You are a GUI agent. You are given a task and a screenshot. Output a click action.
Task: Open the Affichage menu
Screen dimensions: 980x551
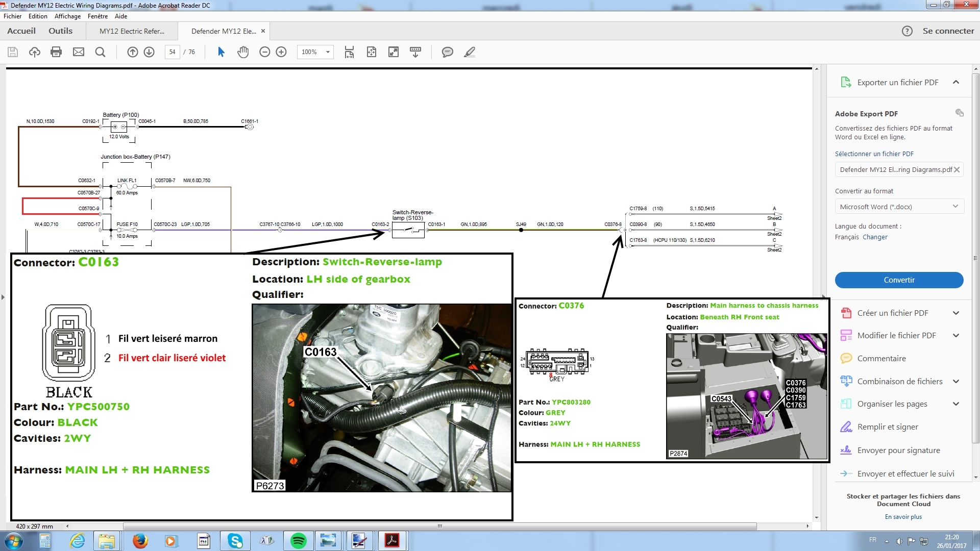67,16
